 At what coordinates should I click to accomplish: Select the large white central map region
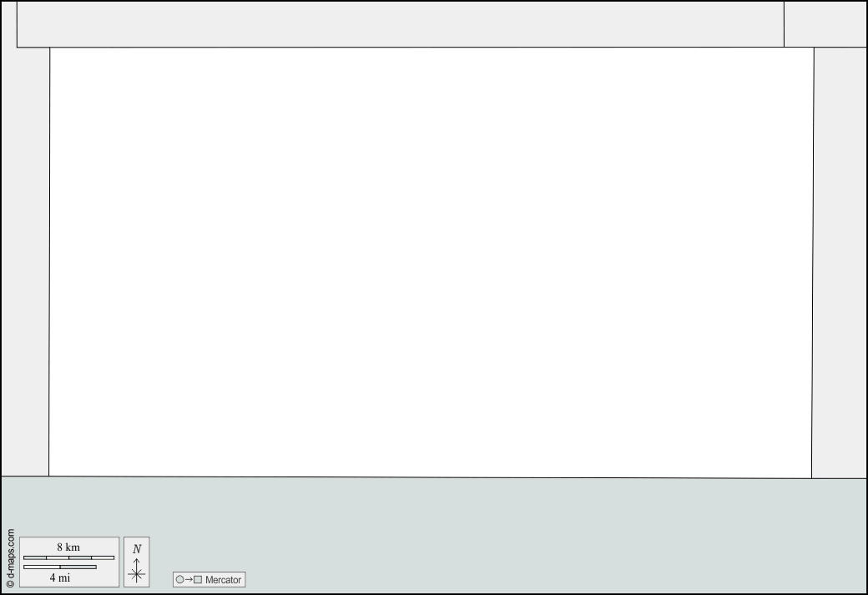431,262
